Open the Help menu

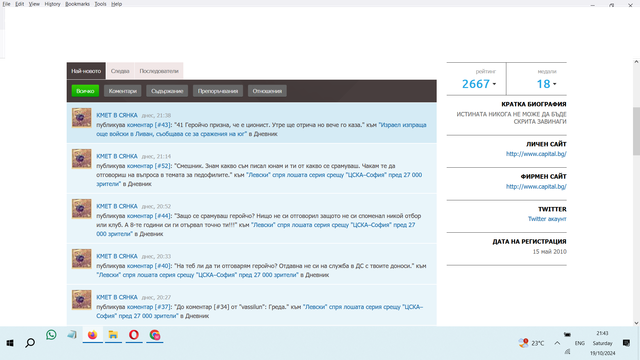pos(116,4)
